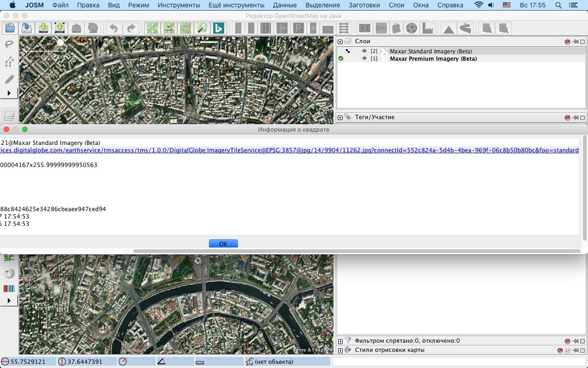
Task: Expand the Фильтром спрятано panel
Action: 340,341
